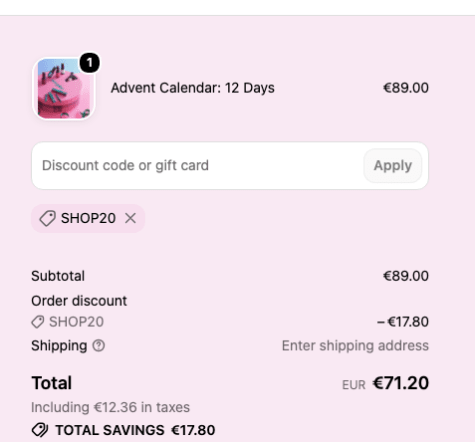
Task: Click the Advent Calendar product thumbnail
Action: point(64,89)
